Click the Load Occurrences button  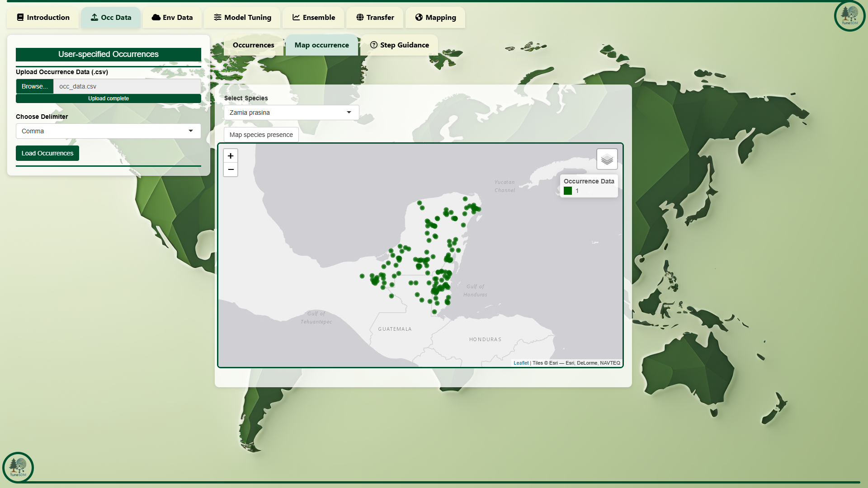coord(47,153)
